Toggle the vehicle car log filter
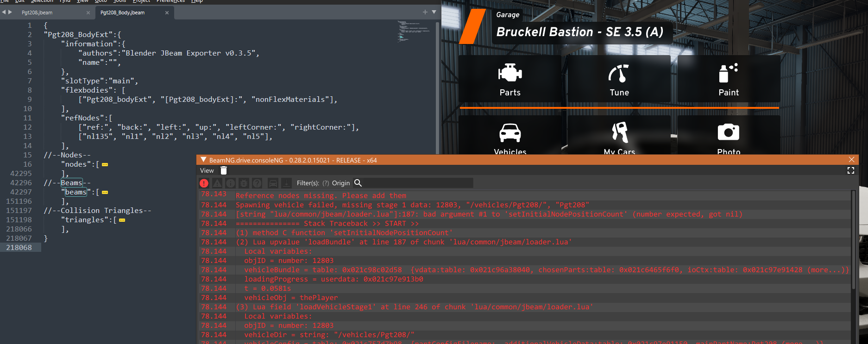 (273, 183)
